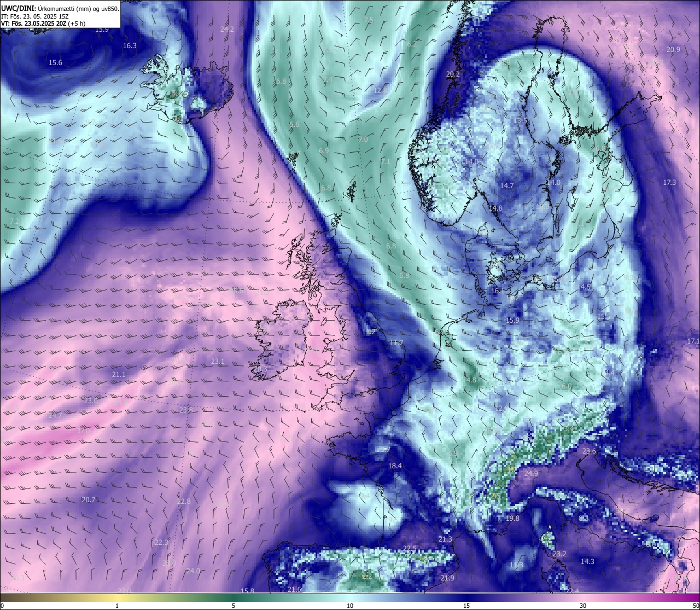Click the 20.2 value off Norway
700x610 pixels.
453,74
